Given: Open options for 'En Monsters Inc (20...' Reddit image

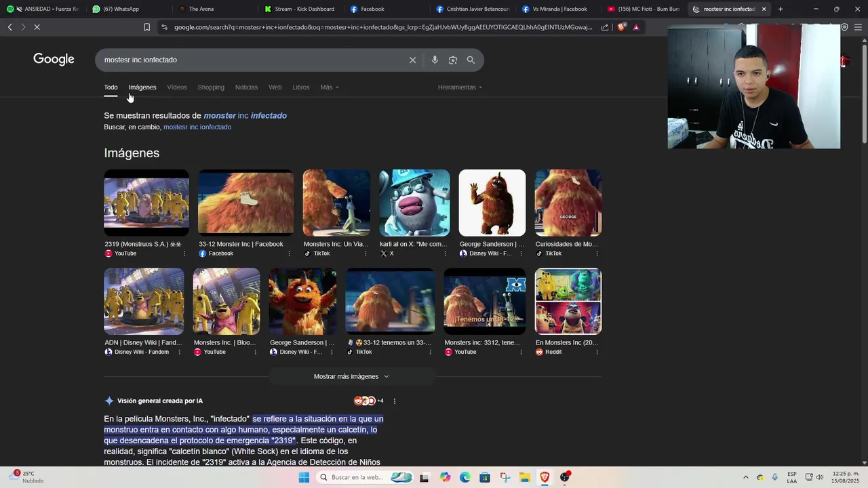Looking at the screenshot, I should [x=597, y=352].
